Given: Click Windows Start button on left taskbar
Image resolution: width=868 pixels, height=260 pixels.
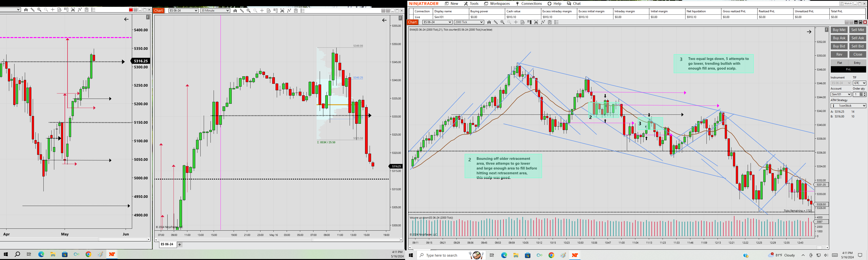Looking at the screenshot, I should [x=6, y=254].
